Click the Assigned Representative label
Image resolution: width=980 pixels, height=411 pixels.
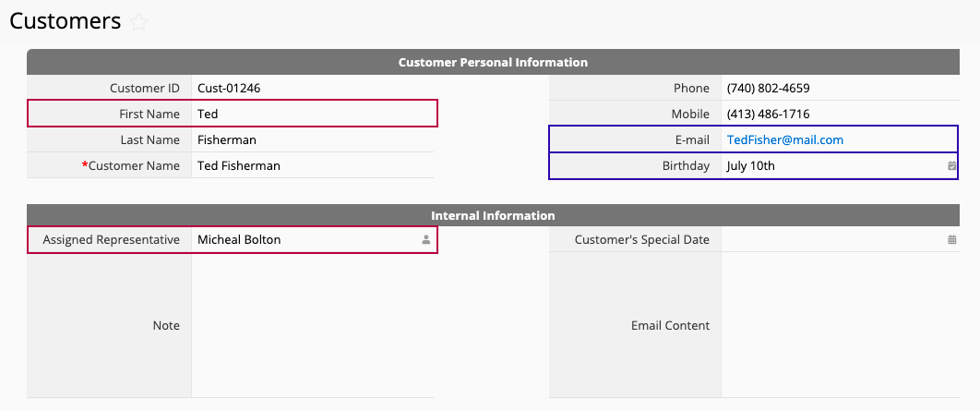pos(112,239)
